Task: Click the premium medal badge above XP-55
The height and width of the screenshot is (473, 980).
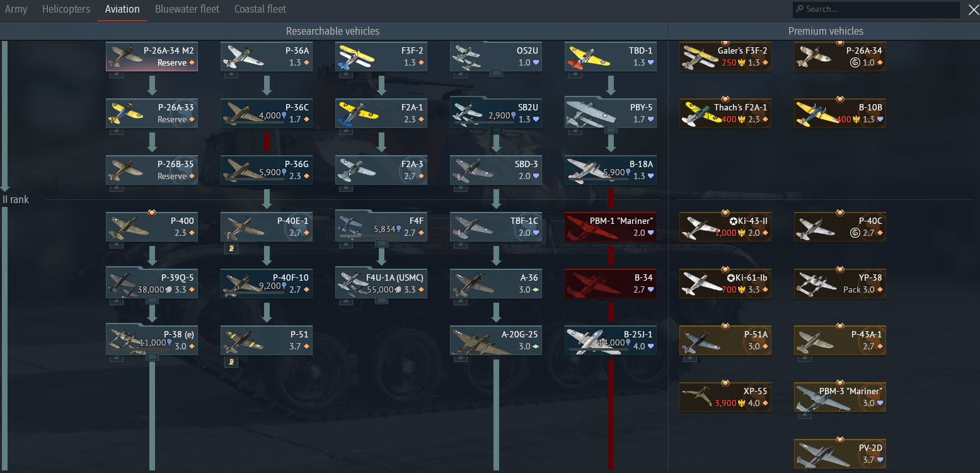Action: coord(725,383)
